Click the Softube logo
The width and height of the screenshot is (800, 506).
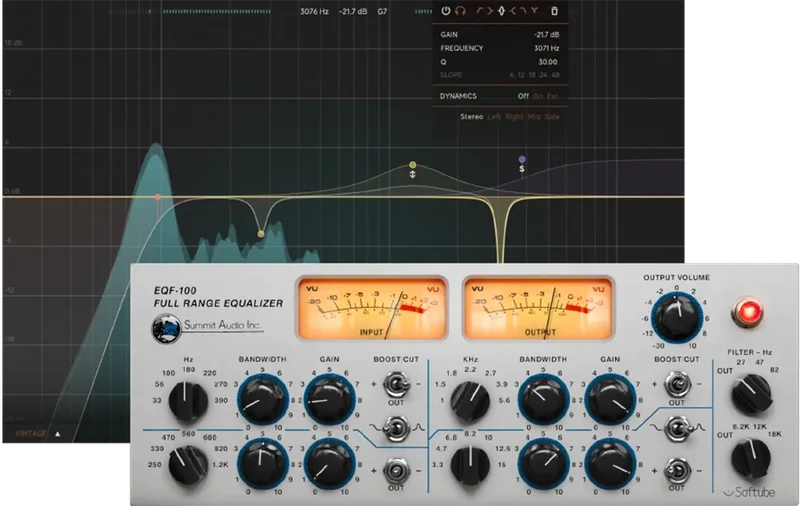[x=749, y=492]
